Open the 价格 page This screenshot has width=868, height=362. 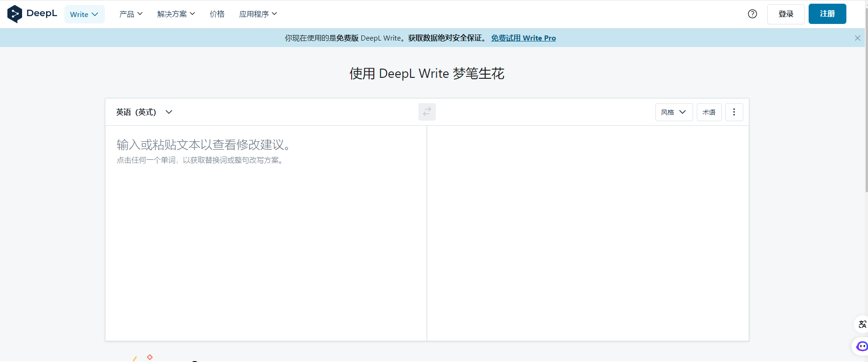coord(217,14)
